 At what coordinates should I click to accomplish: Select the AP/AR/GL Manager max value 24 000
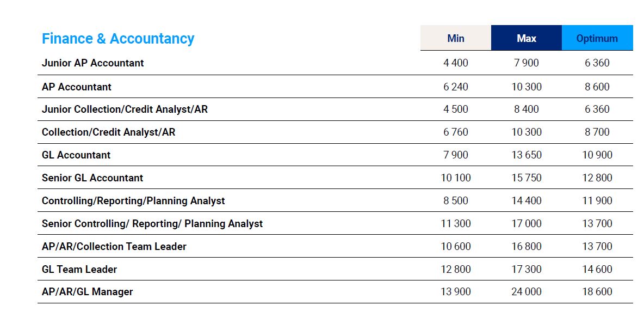[527, 291]
